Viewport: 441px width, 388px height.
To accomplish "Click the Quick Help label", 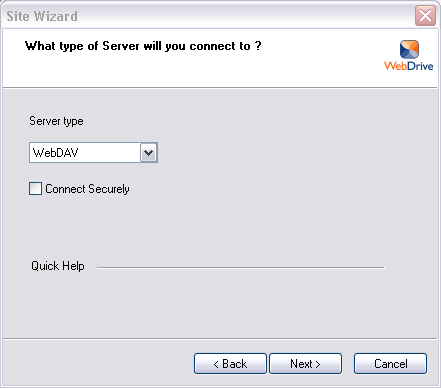I will [x=58, y=266].
